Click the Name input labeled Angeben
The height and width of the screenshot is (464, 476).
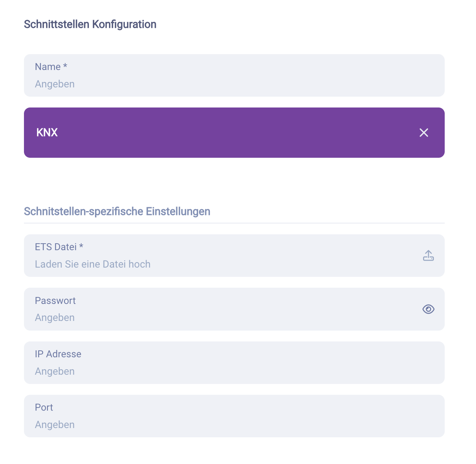tap(155, 84)
